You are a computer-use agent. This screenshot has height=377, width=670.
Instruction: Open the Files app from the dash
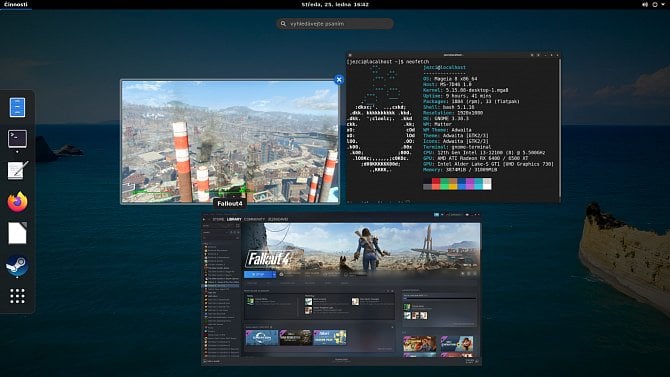(x=17, y=107)
